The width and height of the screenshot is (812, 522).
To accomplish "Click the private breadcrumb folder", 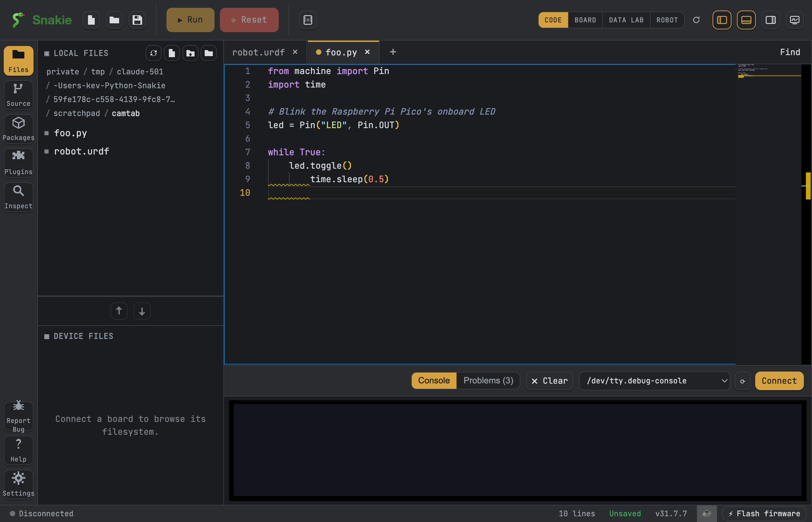I will [63, 72].
